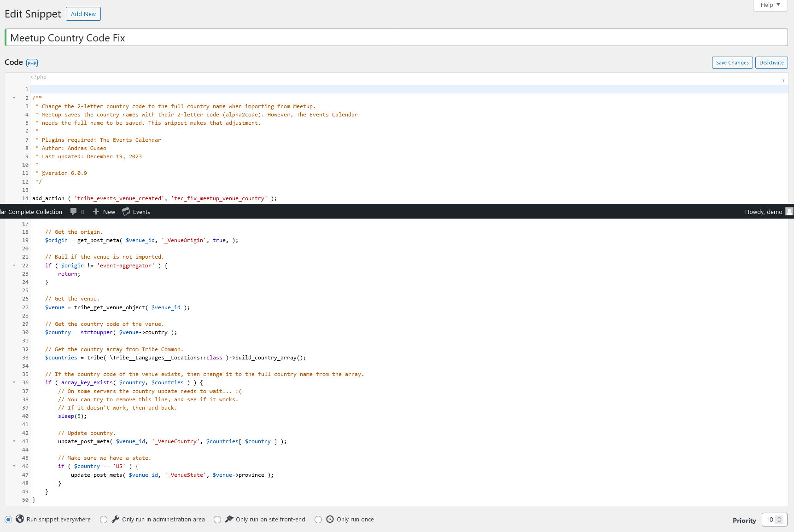Click the globe icon beside Run snippet everywhere
The image size is (794, 532).
tap(19, 519)
